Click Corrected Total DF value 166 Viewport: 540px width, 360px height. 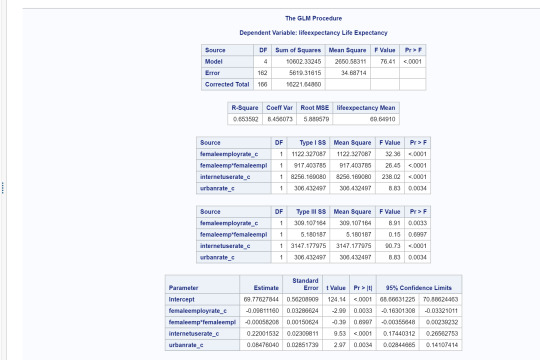(x=262, y=84)
